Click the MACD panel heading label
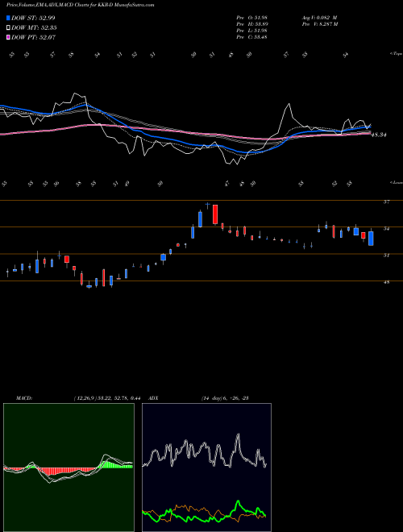403x532 pixels. [23, 398]
